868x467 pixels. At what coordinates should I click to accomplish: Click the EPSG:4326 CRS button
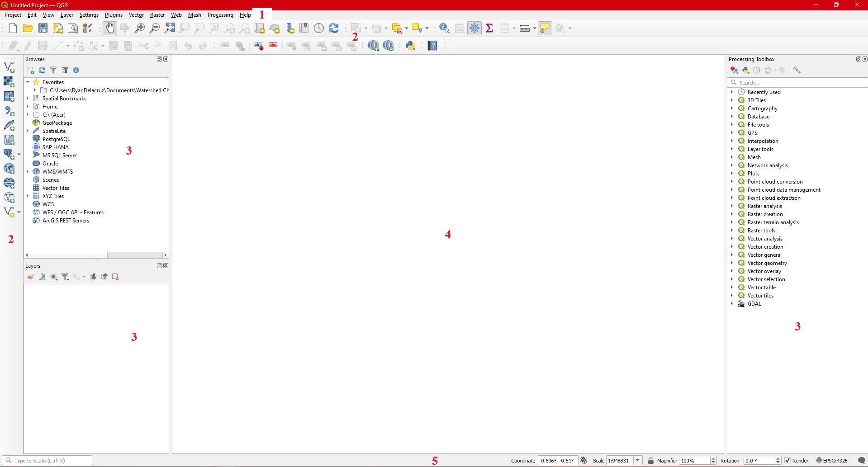tap(832, 460)
